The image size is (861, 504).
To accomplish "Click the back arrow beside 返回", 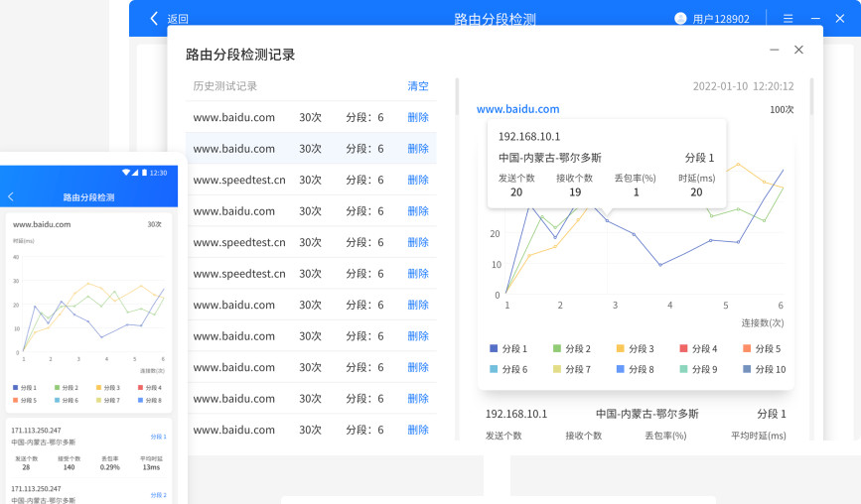I will coord(154,18).
